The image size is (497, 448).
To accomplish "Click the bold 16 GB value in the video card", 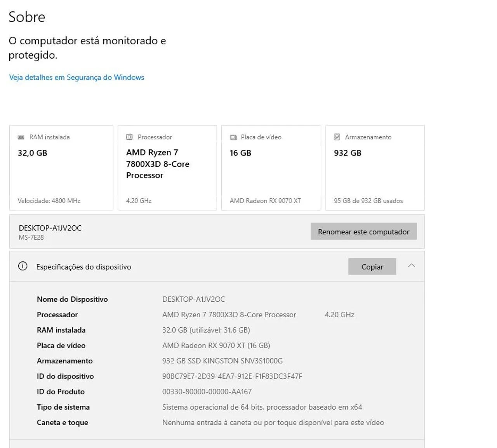I will 240,153.
